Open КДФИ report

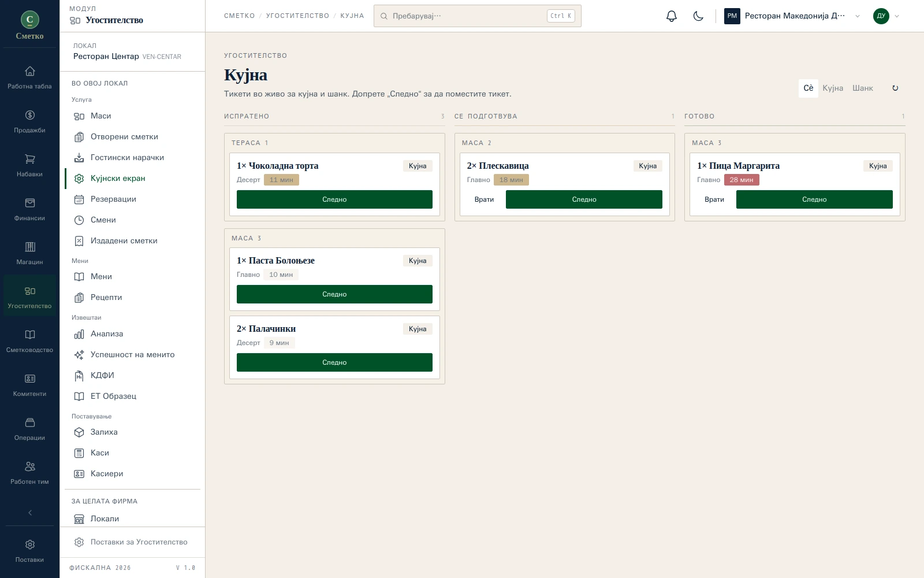click(133, 376)
